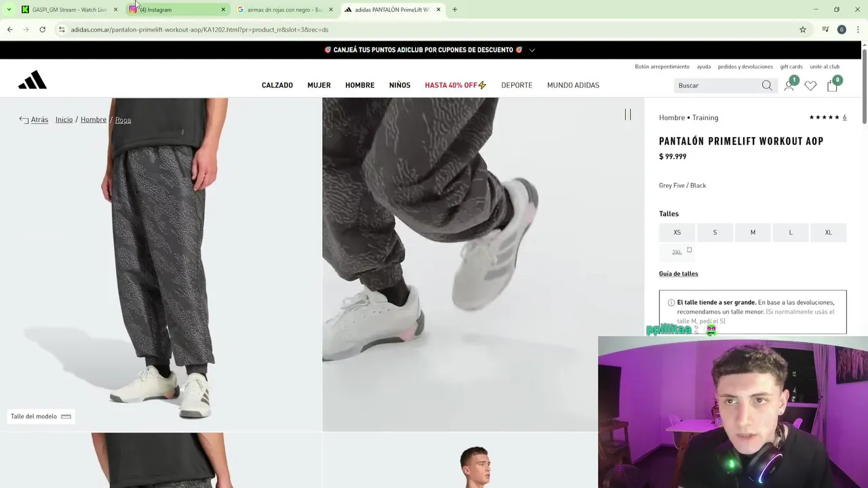Click the gift cards link
Screen dimensions: 868x488
pos(791,66)
